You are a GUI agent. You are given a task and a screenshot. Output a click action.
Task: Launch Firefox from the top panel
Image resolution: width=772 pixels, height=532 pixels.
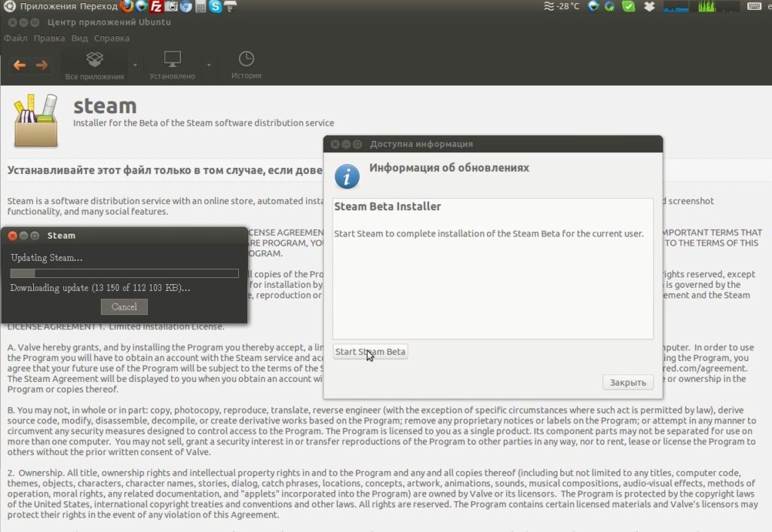coord(127,6)
